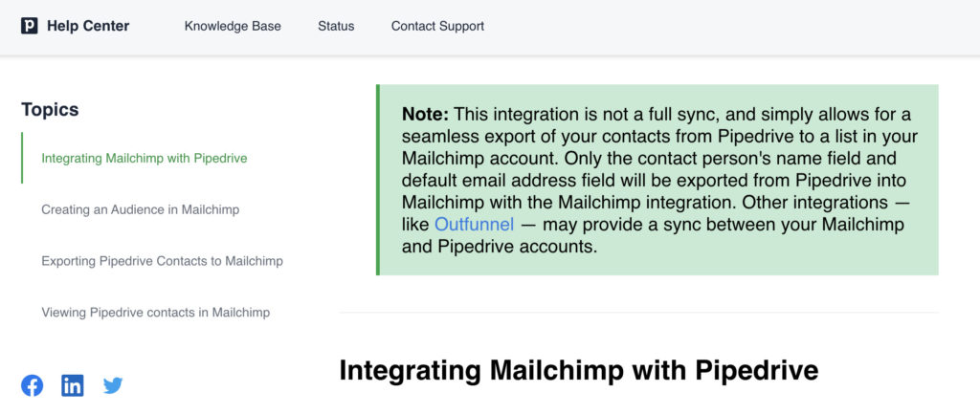Click the green Note callout box
This screenshot has width=980, height=414.
[x=657, y=180]
